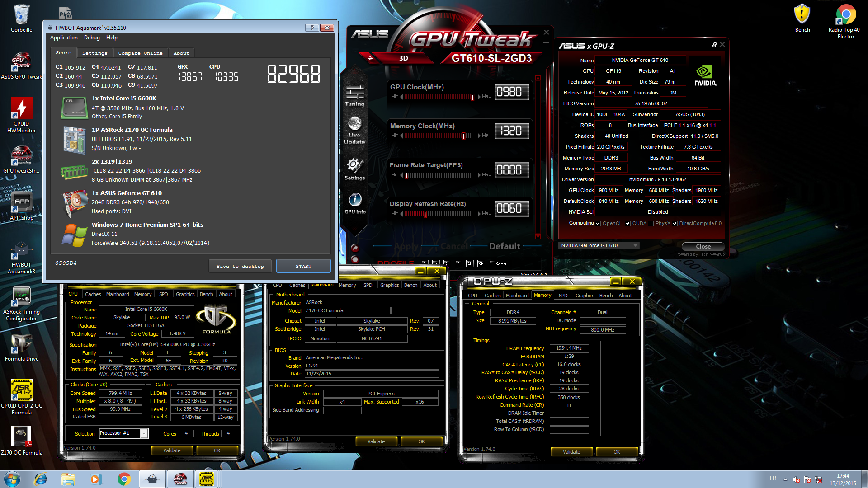Select GPU Tweak profile 4
The image size is (868, 488).
coord(458,263)
